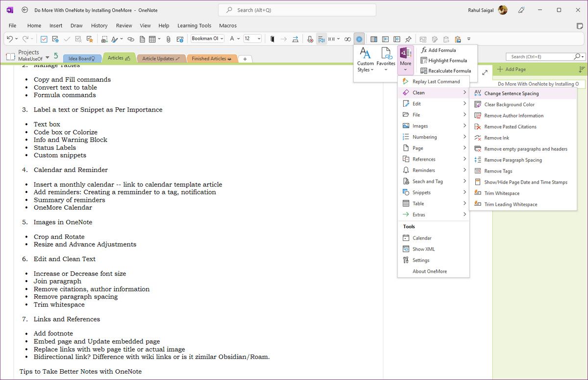Click the attach file paperclip icon
This screenshot has height=380, width=588.
point(168,39)
